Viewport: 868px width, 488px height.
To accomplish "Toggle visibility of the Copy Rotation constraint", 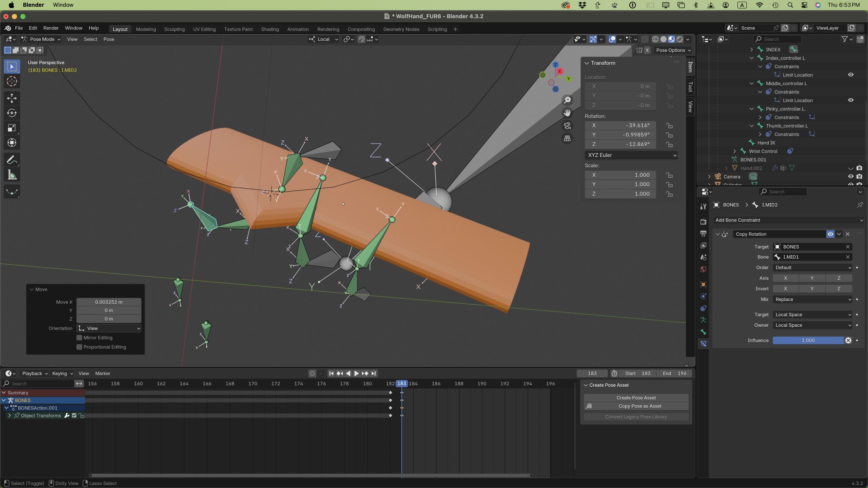I will coord(830,234).
